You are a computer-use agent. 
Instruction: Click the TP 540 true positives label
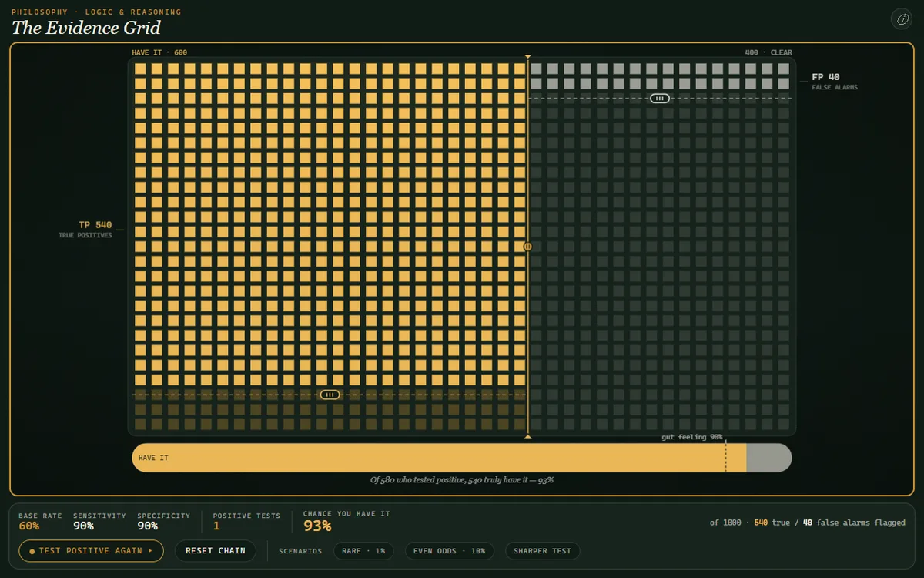pyautogui.click(x=85, y=229)
